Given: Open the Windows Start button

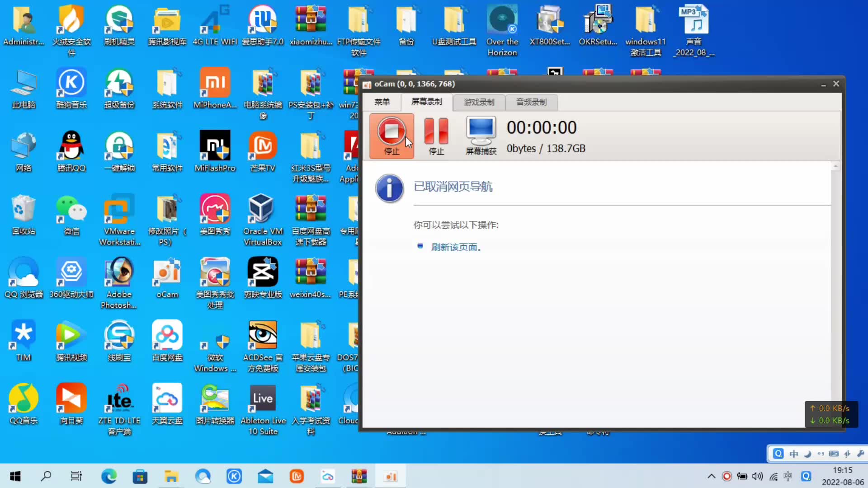Looking at the screenshot, I should (15, 476).
